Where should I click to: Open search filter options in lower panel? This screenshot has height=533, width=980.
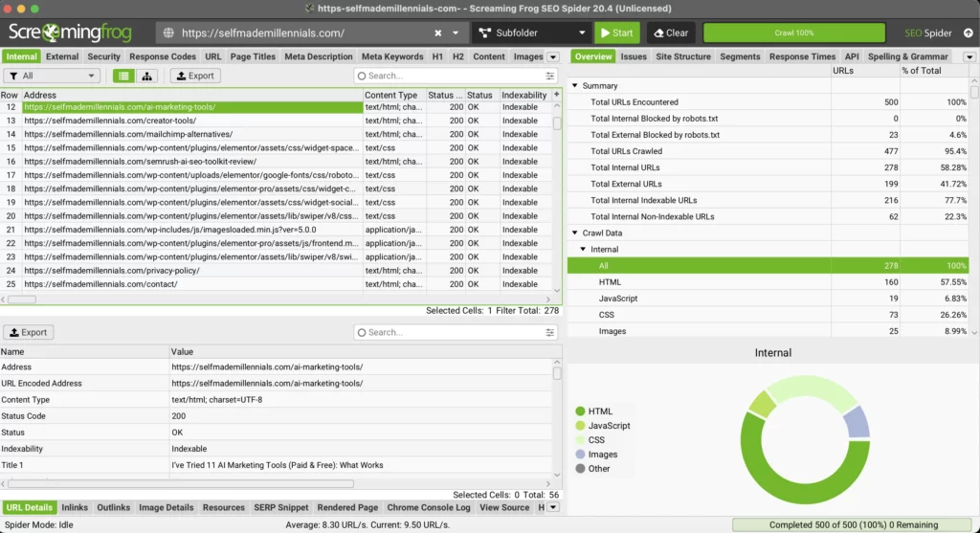550,332
